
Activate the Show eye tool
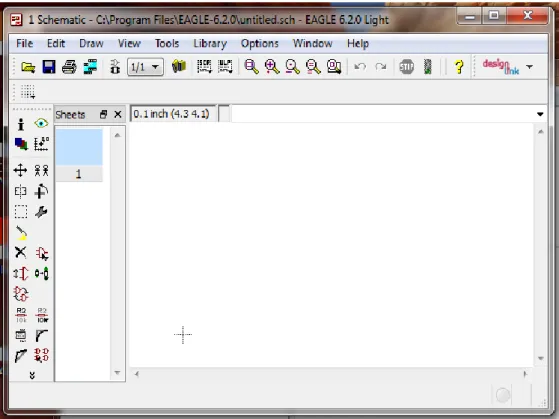click(x=41, y=123)
